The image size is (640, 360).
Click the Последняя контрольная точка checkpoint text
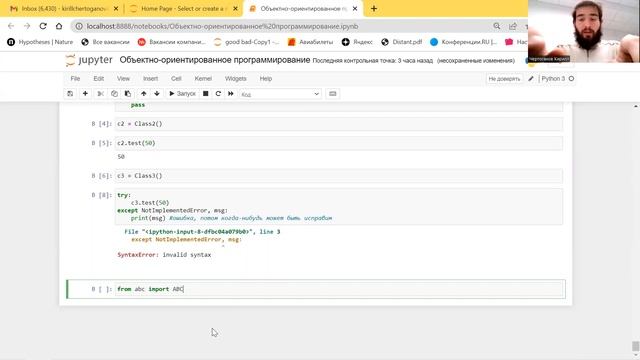pos(372,61)
